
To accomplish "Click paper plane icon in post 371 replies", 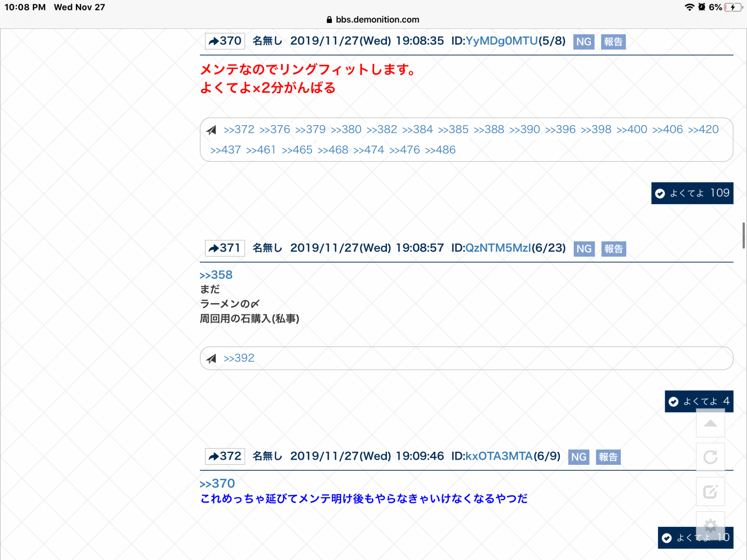I will click(212, 358).
